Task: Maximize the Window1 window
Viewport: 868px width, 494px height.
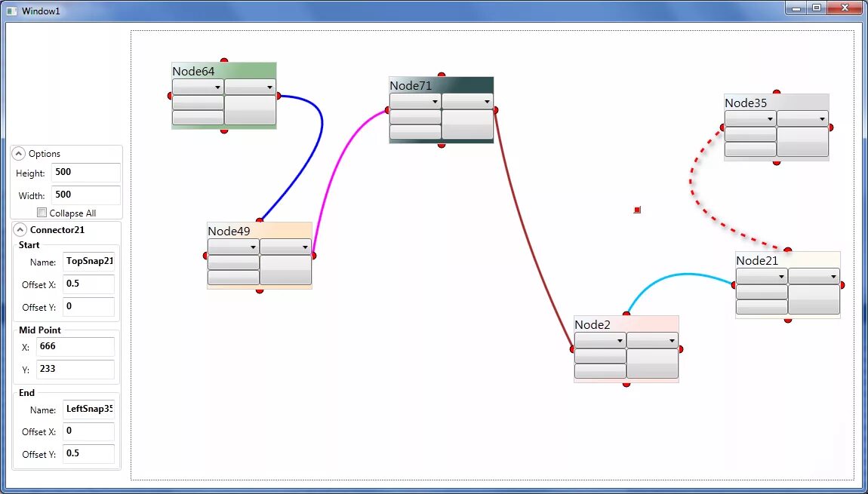Action: (817, 8)
